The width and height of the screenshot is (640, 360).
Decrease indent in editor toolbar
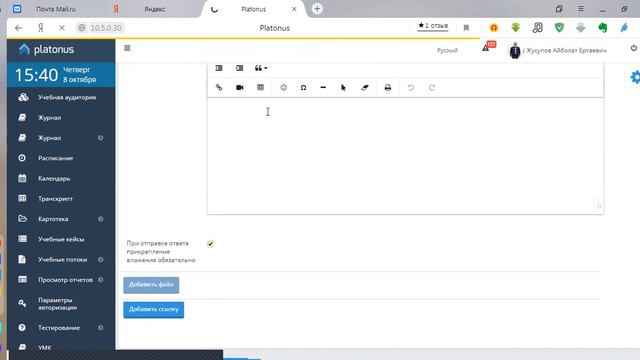point(219,68)
